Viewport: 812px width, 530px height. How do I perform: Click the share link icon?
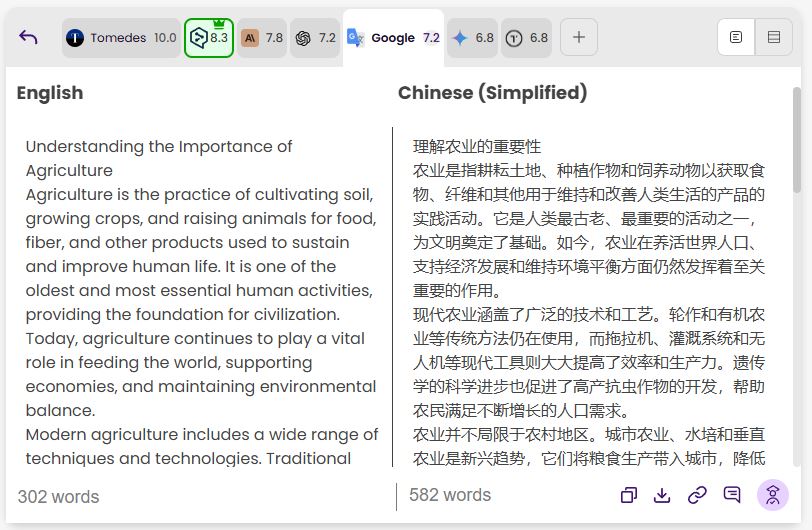pyautogui.click(x=697, y=495)
